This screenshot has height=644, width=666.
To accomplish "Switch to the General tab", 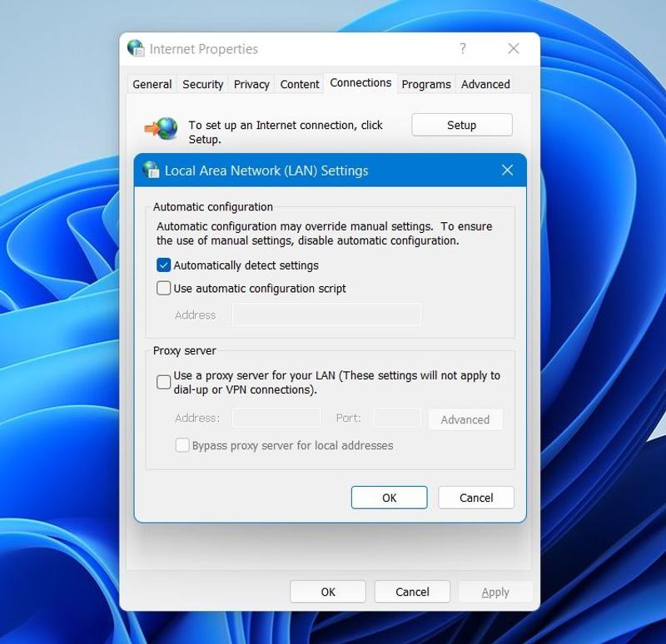I will click(152, 84).
